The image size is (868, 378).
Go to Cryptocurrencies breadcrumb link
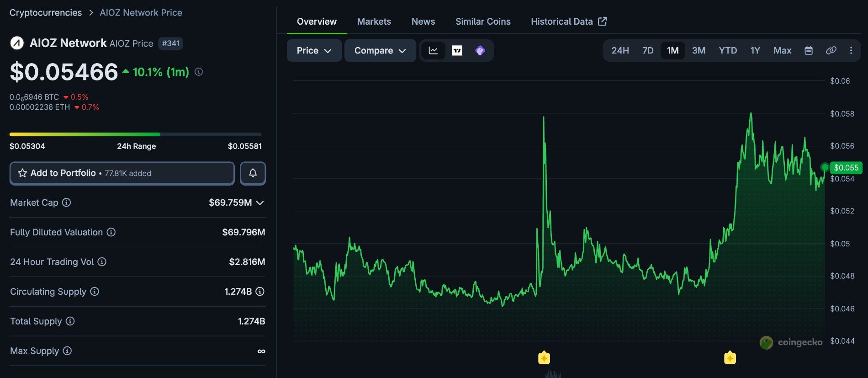pyautogui.click(x=46, y=13)
